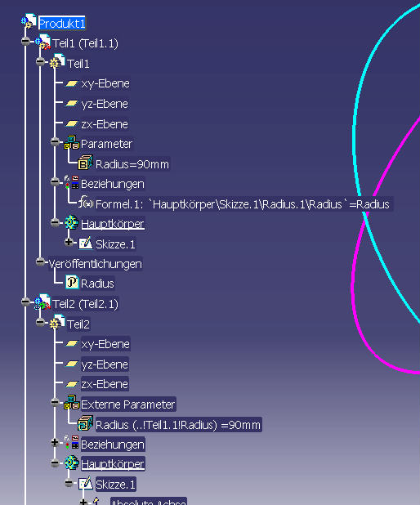The height and width of the screenshot is (505, 420).
Task: Click the Formel.1 formula icon
Action: pos(86,203)
